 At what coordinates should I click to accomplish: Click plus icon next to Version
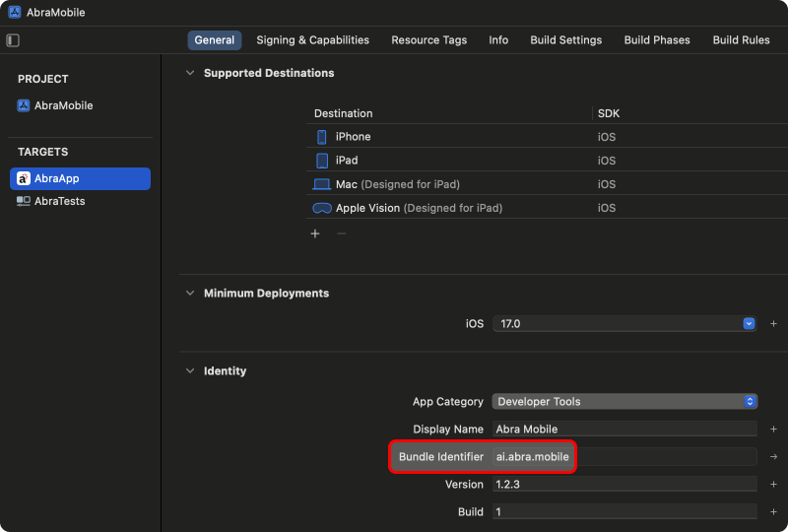(773, 485)
